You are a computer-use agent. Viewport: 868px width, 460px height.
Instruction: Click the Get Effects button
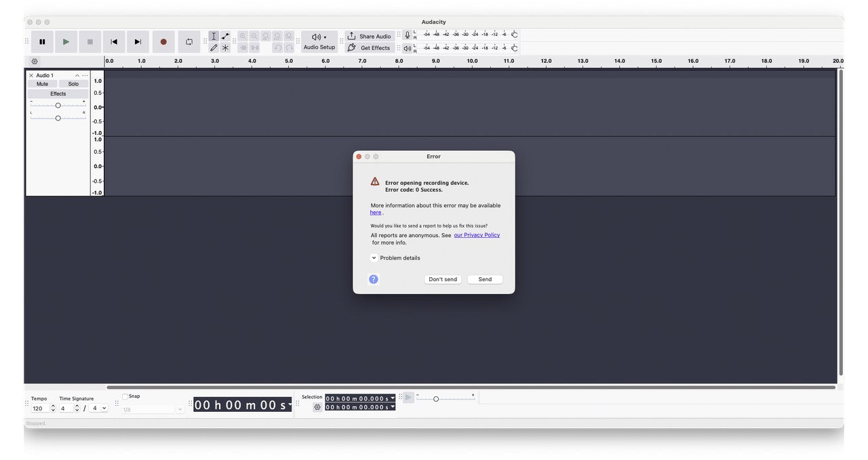pos(370,48)
